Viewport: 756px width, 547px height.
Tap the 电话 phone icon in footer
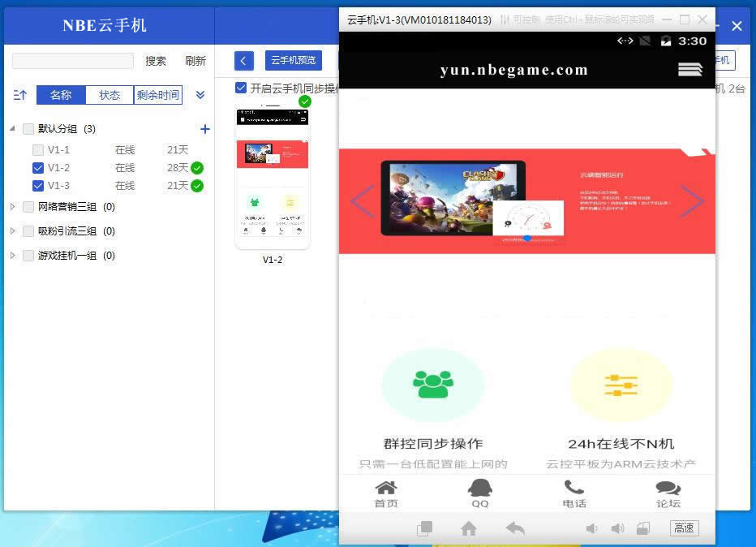point(573,487)
